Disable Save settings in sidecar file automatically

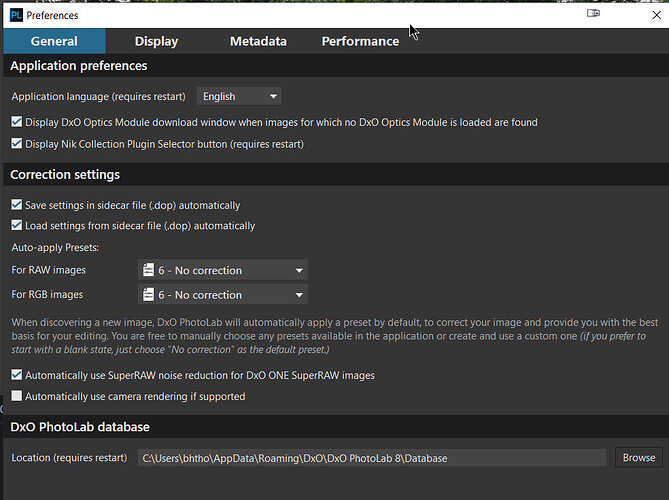(17, 205)
